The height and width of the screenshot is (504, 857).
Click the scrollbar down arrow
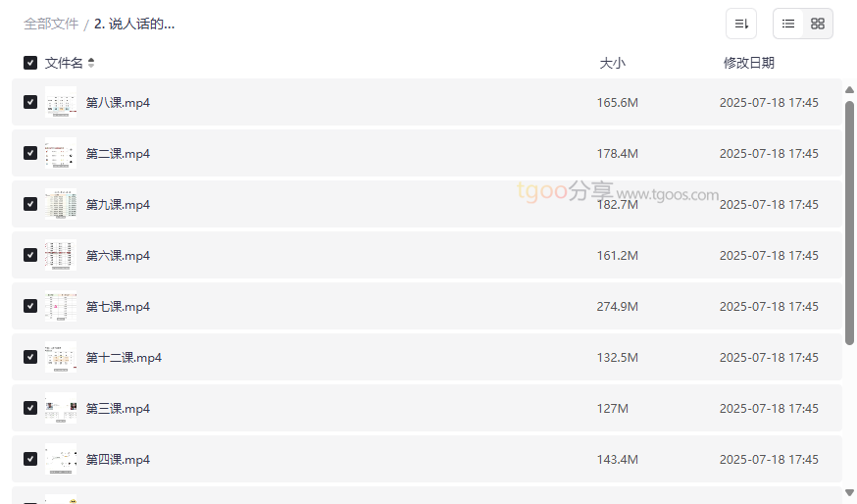click(849, 492)
